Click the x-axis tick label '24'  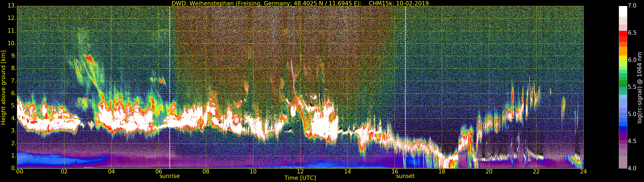(583, 171)
